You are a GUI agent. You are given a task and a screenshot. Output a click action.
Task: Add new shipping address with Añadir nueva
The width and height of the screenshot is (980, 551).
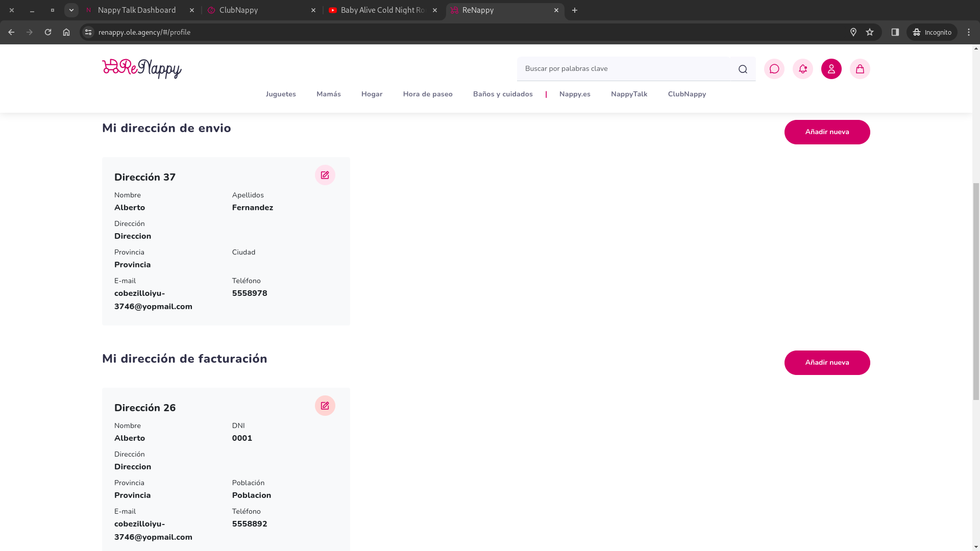[x=827, y=132]
